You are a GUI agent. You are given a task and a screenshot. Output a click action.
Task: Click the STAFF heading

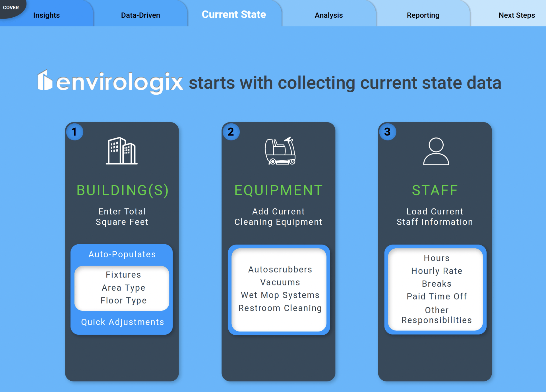(435, 190)
